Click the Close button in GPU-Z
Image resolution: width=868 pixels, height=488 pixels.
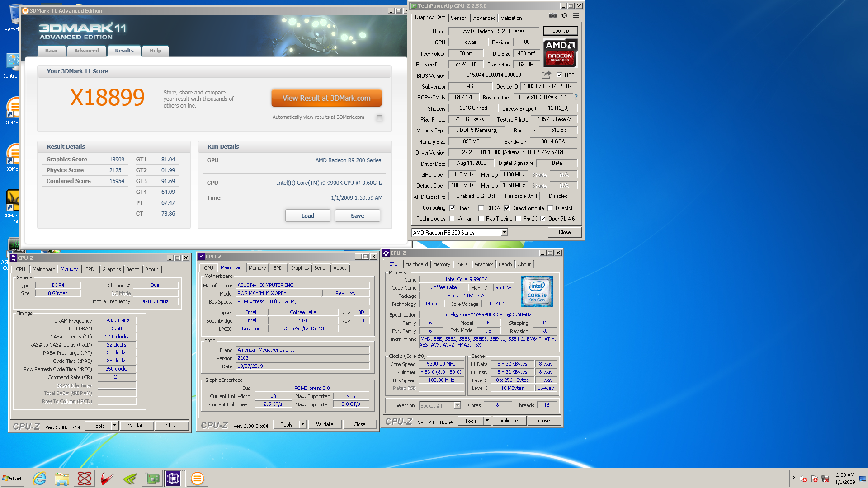coord(565,232)
